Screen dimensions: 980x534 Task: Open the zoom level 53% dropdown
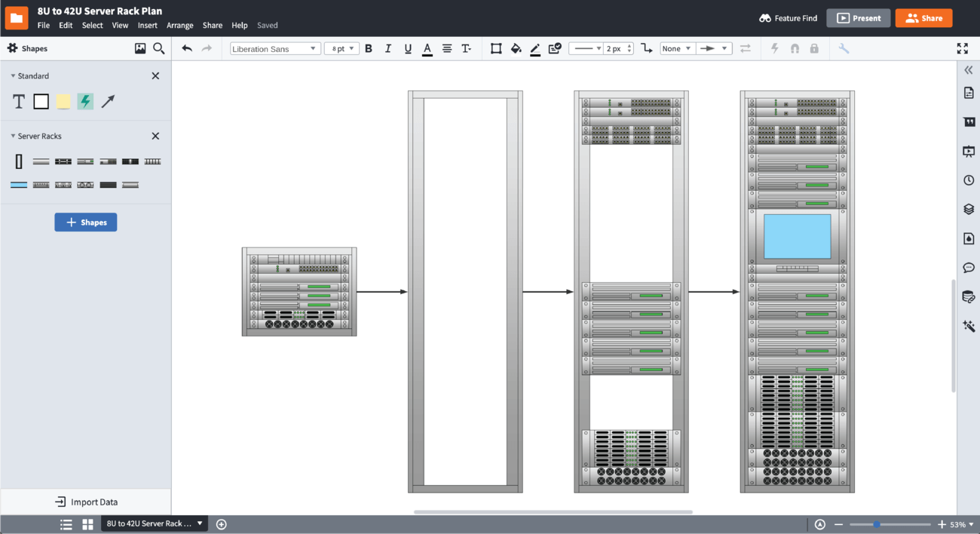click(x=961, y=524)
